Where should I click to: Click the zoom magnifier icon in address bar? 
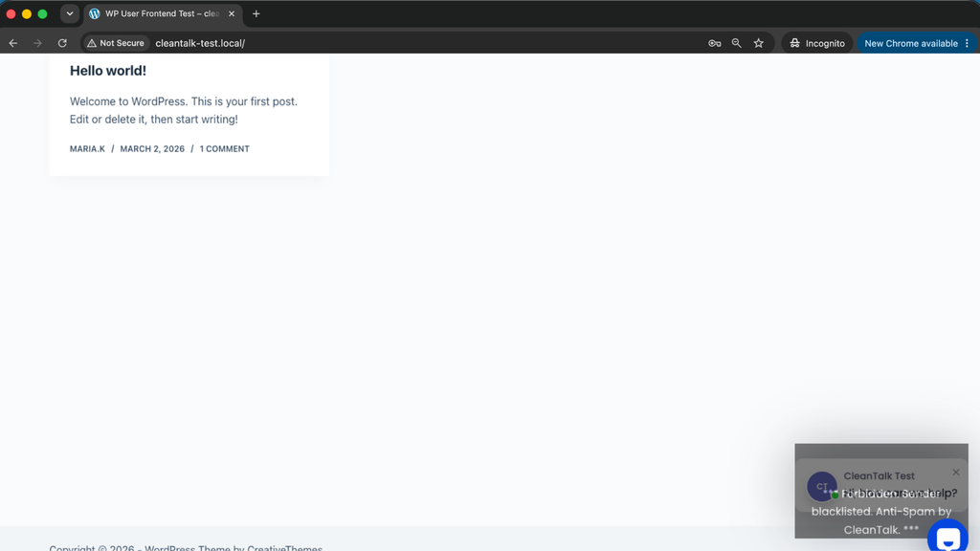click(736, 43)
